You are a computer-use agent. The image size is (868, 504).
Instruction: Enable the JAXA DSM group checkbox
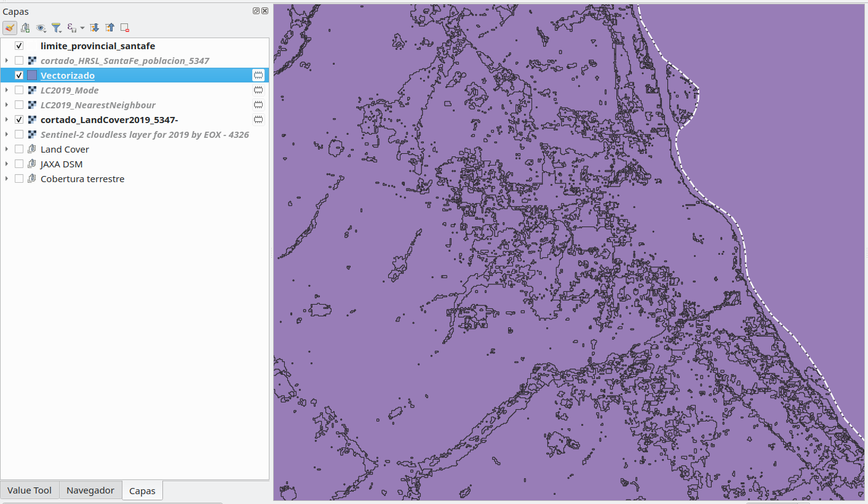[x=19, y=164]
